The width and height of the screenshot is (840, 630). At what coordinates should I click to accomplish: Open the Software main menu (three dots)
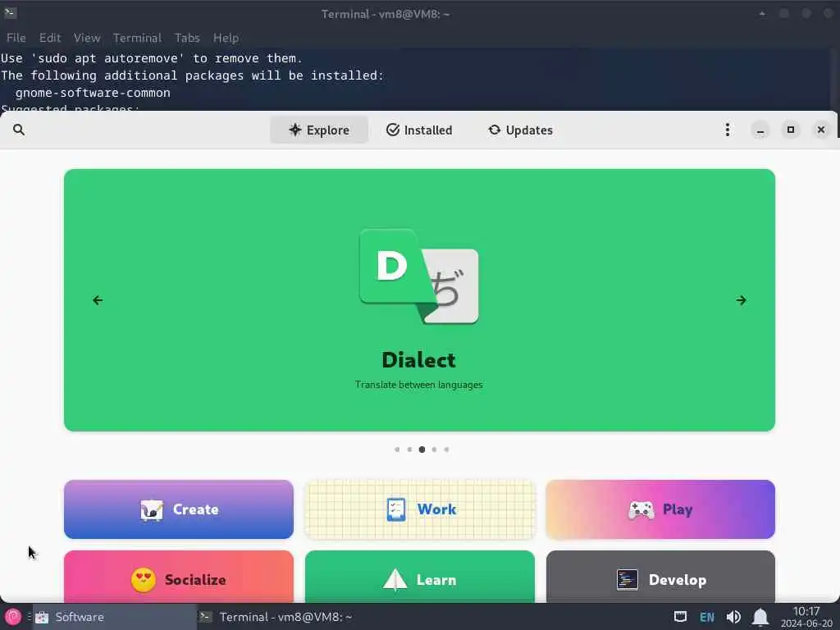coord(727,130)
